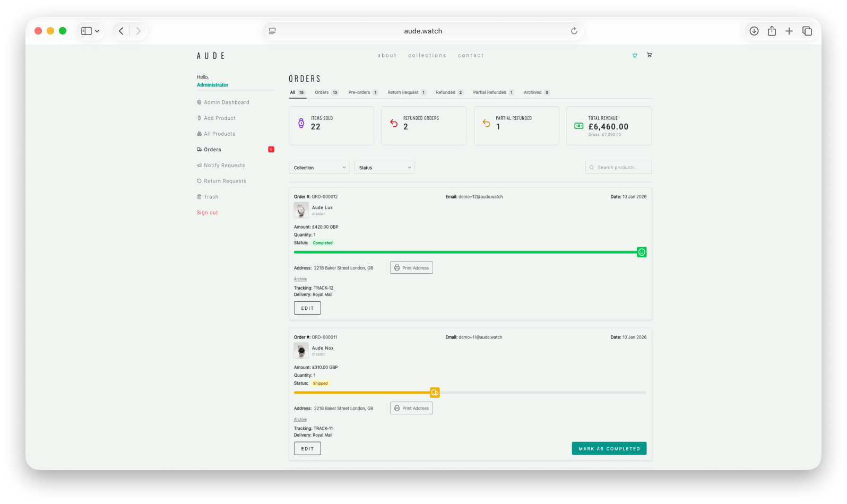Open Safari tab group dropdown chevron
This screenshot has width=847, height=504.
pos(97,31)
